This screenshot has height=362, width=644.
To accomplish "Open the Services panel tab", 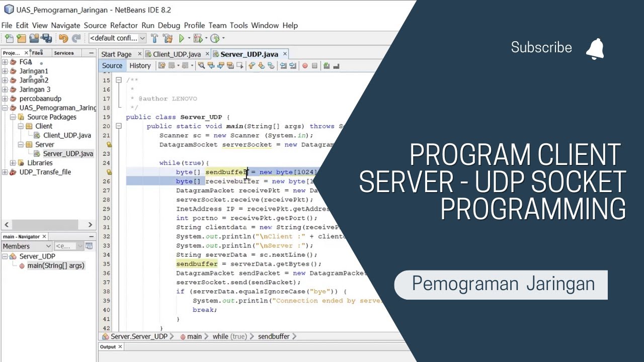I will click(64, 53).
